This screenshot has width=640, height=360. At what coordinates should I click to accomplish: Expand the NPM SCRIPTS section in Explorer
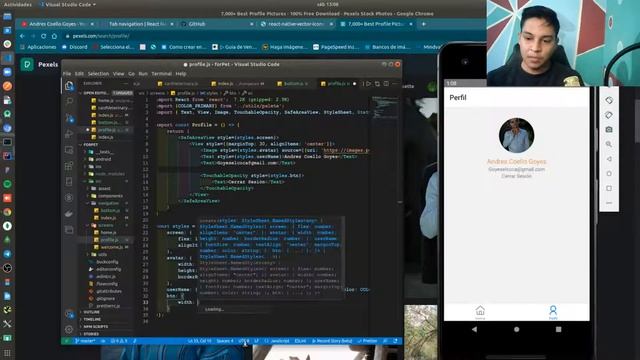click(x=96, y=327)
